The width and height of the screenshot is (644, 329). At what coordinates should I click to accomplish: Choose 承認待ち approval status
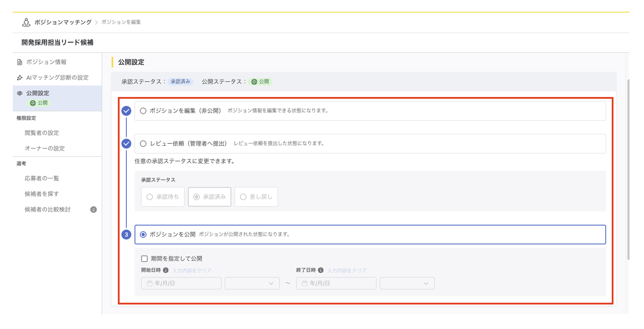[163, 197]
